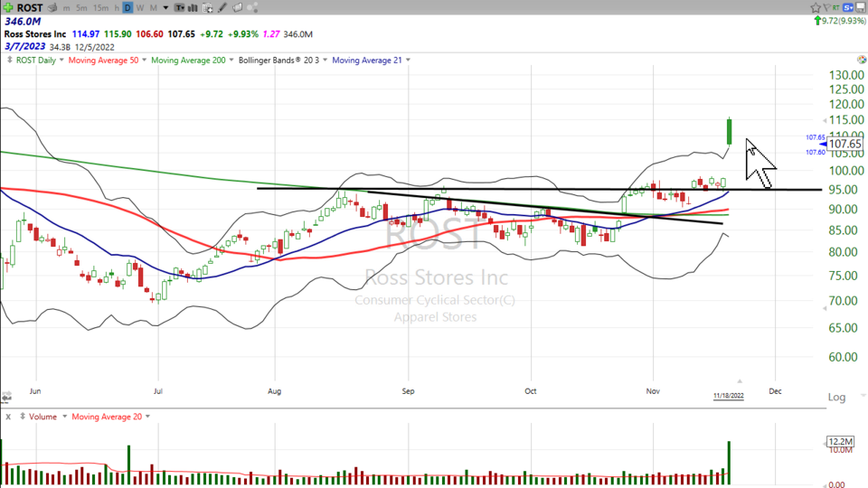The height and width of the screenshot is (488, 868).
Task: Click the Dec label on time axis
Action: [775, 390]
